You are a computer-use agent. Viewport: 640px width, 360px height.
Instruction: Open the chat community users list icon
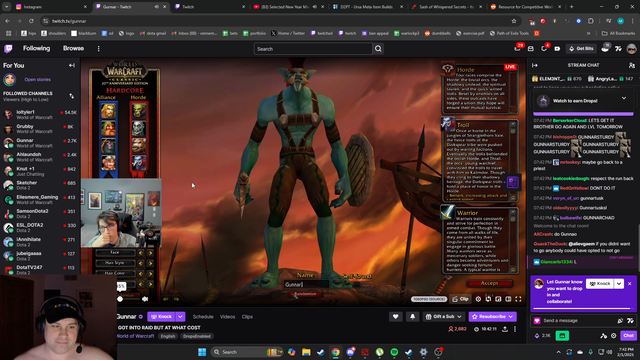632,65
